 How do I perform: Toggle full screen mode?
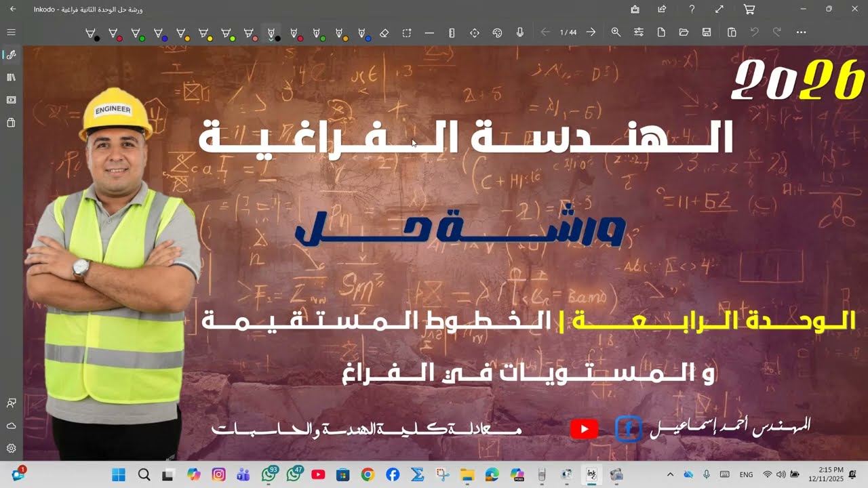[719, 9]
